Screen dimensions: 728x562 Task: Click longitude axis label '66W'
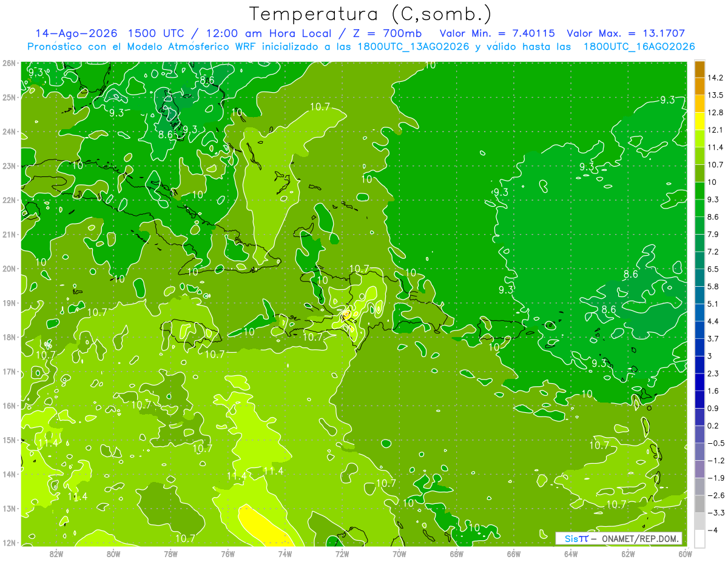tap(514, 553)
